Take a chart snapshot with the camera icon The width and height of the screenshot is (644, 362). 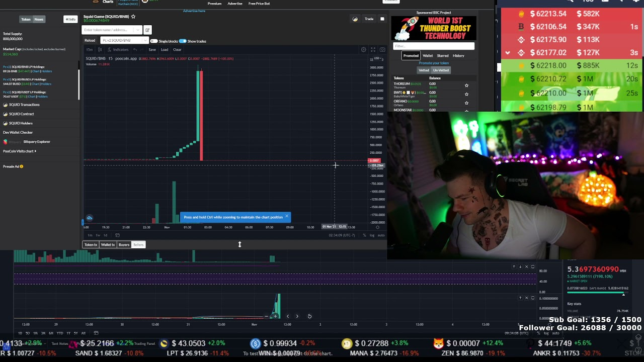[382, 49]
